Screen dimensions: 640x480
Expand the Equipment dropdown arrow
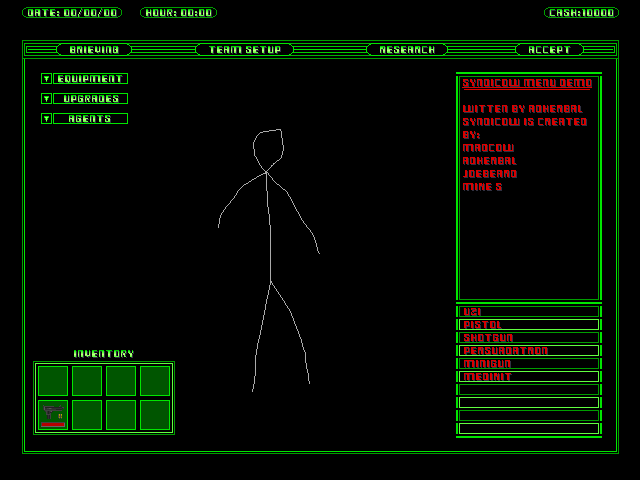46,79
